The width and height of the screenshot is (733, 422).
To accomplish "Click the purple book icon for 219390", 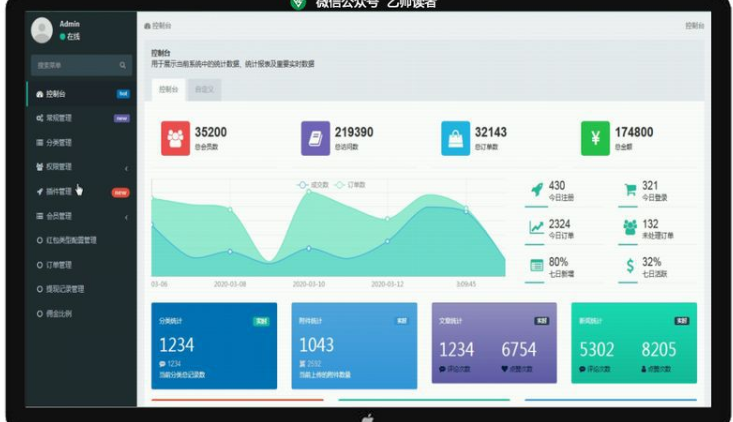I will pyautogui.click(x=316, y=138).
